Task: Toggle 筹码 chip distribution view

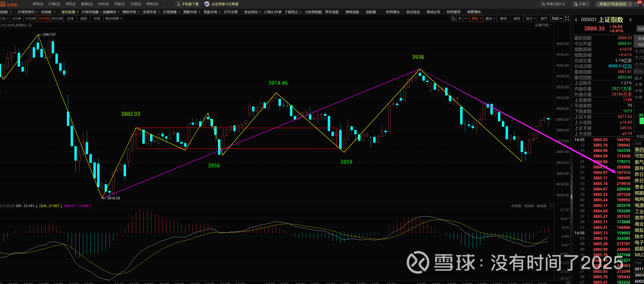Action: coord(503,19)
